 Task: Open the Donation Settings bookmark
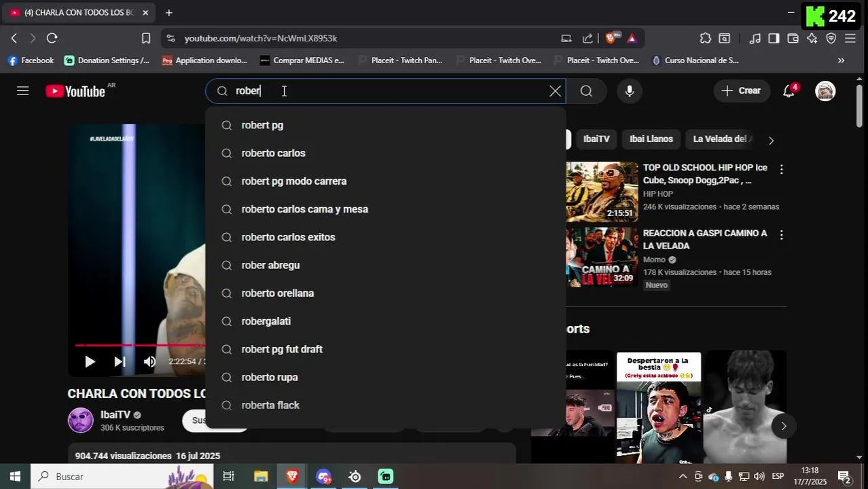tap(107, 60)
